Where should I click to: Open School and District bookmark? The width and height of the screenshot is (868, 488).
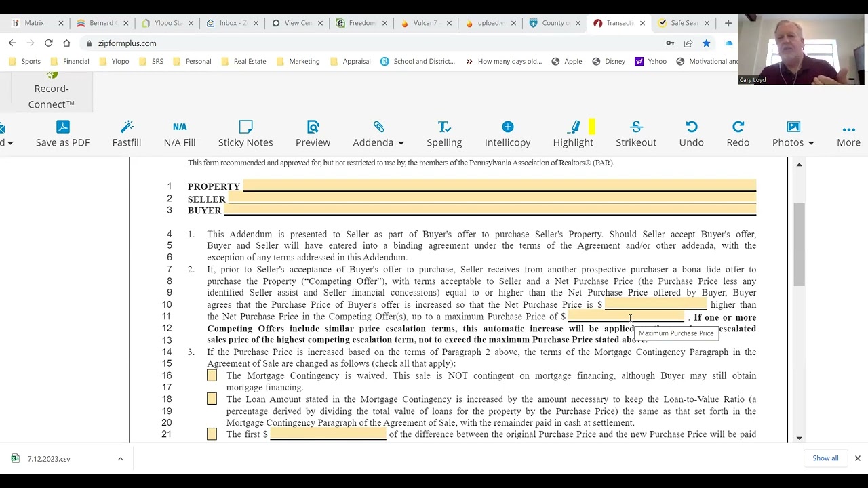pos(418,61)
